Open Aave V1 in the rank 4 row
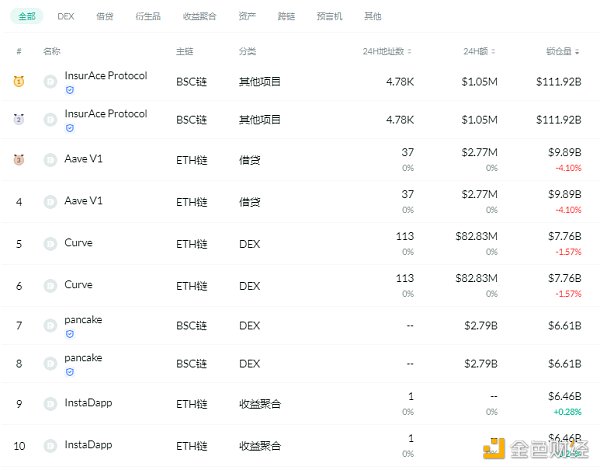The width and height of the screenshot is (600, 470). pyautogui.click(x=83, y=201)
